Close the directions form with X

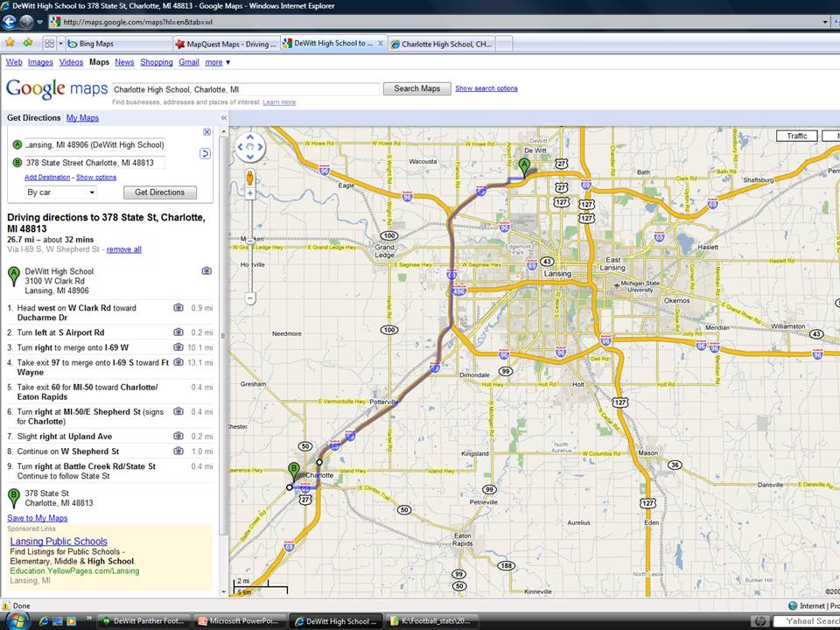coord(206,132)
